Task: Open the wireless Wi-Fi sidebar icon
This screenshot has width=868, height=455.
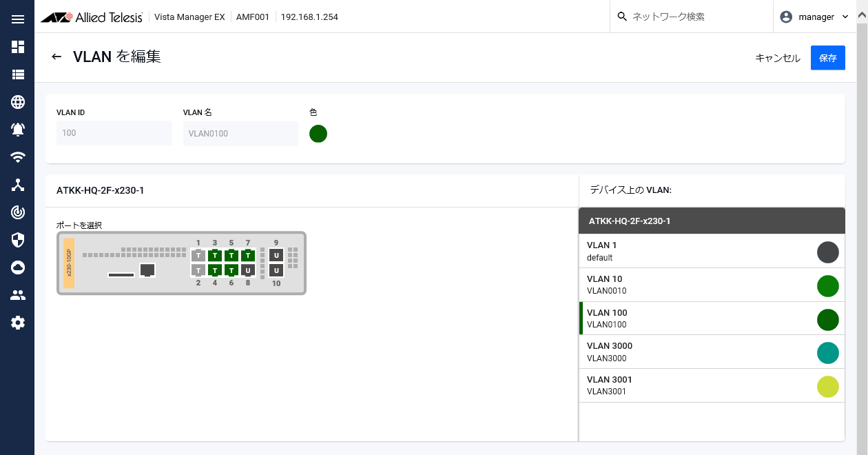Action: tap(18, 157)
